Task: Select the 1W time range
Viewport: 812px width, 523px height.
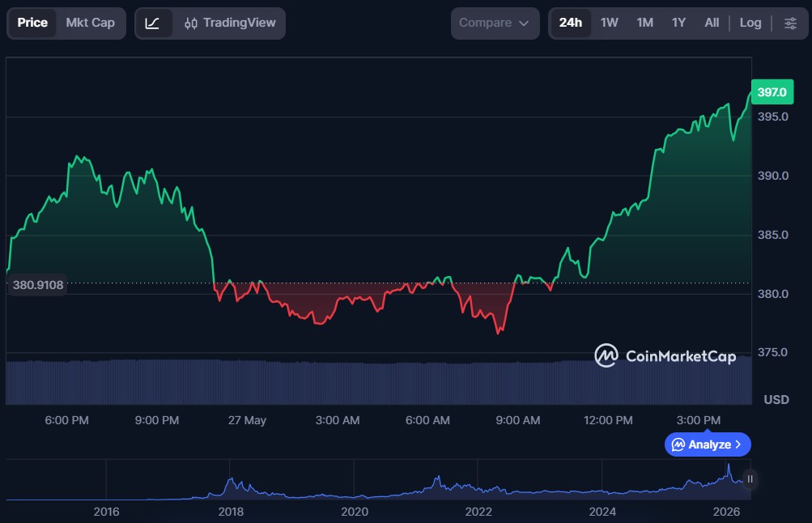Action: click(609, 23)
